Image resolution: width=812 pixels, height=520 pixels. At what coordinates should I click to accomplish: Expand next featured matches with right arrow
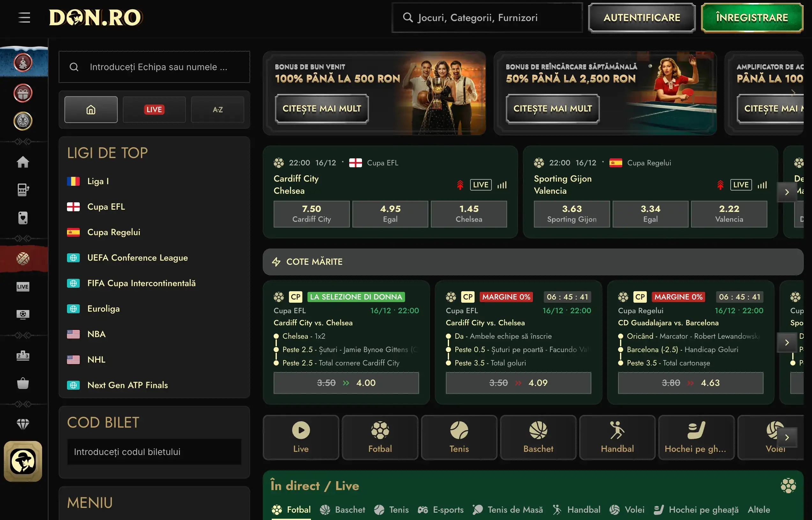pyautogui.click(x=787, y=192)
